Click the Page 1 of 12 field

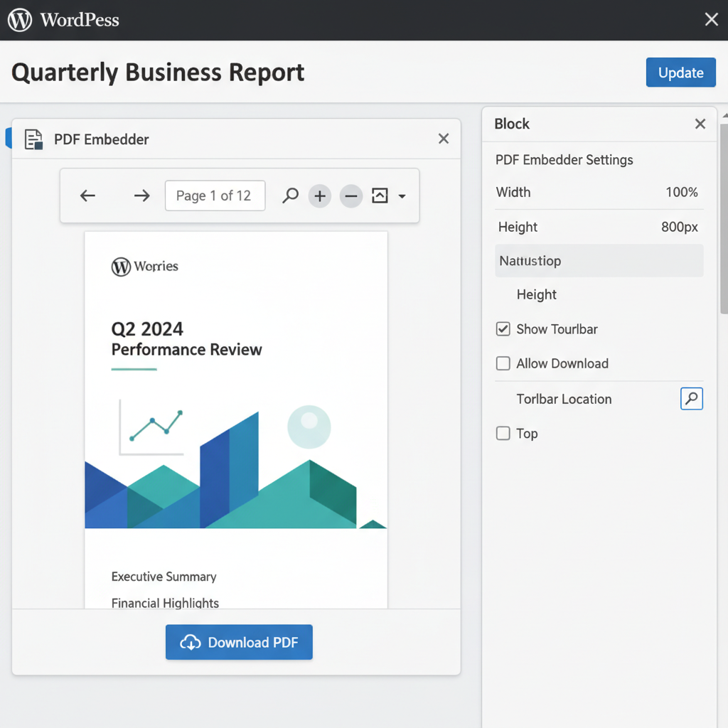pos(215,196)
